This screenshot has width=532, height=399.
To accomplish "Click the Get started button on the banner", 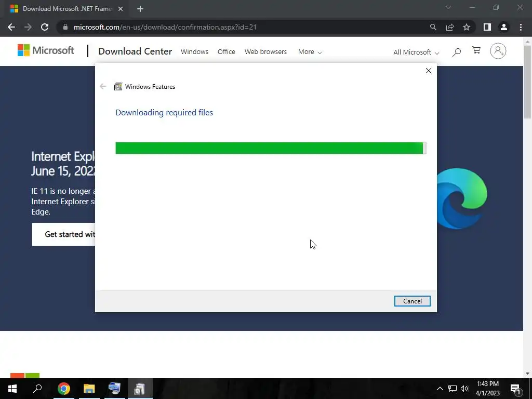I will tap(63, 234).
